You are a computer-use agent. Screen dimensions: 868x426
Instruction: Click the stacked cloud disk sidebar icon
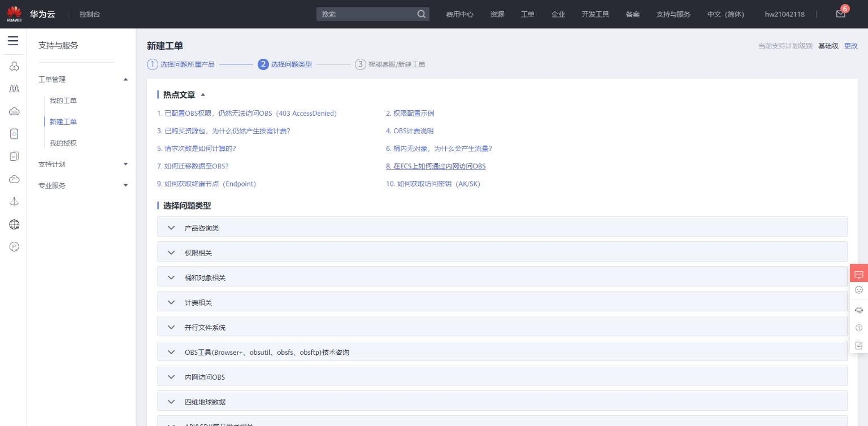15,157
